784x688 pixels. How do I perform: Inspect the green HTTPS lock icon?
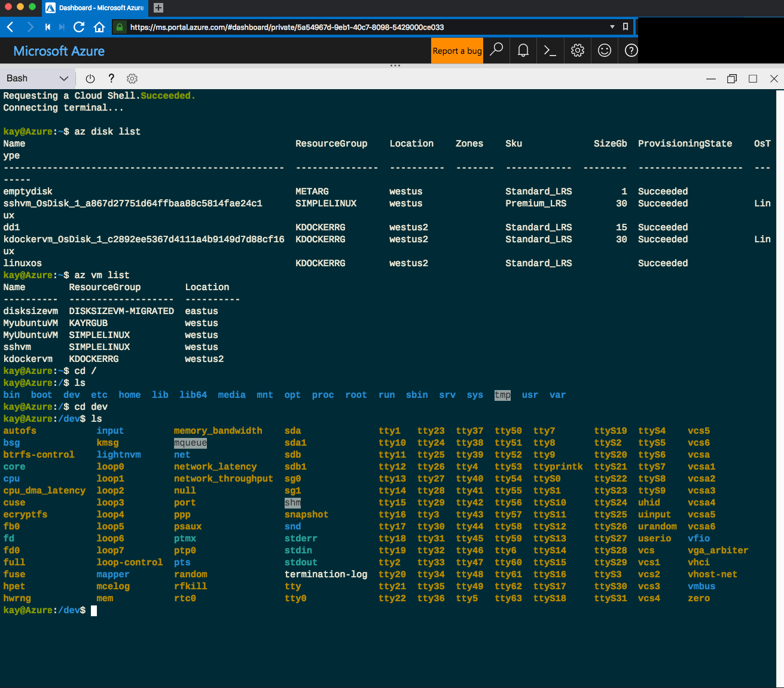click(119, 27)
